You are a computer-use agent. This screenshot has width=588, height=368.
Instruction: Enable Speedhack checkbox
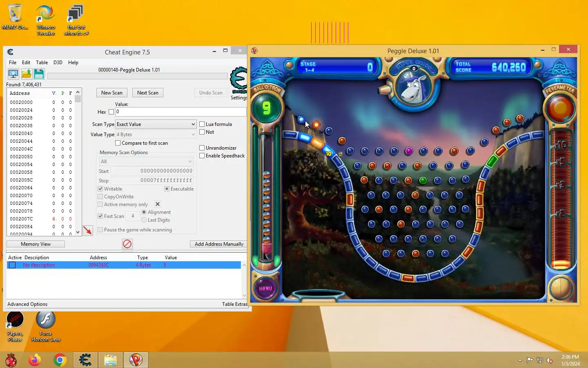click(x=202, y=156)
